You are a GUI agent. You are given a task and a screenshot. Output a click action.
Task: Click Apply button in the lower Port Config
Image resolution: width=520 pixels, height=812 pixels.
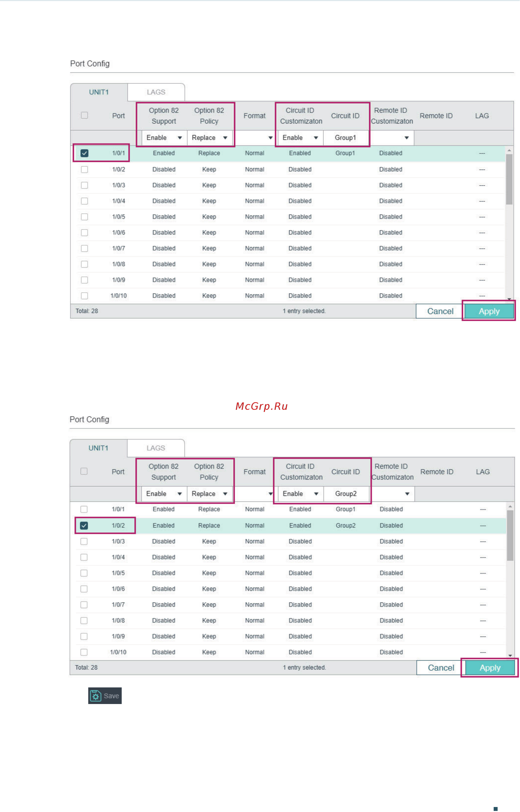point(490,668)
